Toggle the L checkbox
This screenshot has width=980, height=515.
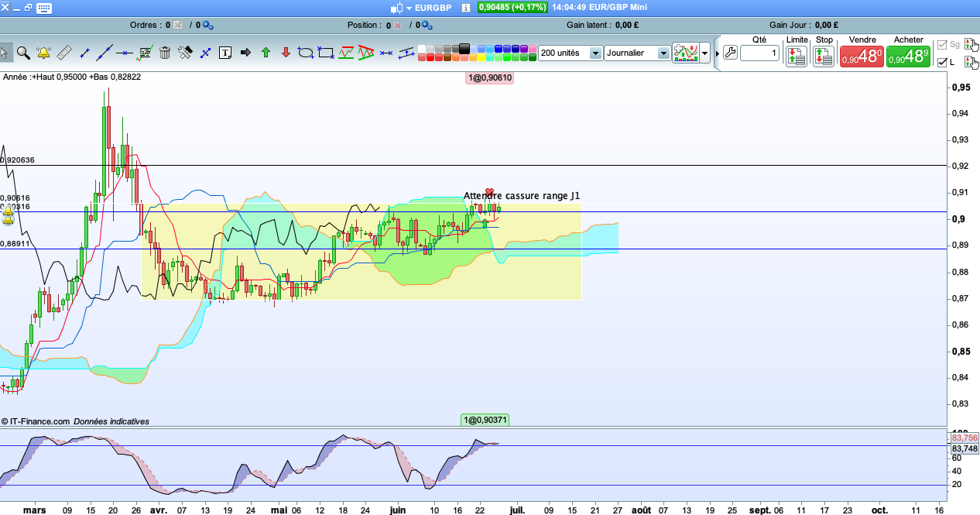pyautogui.click(x=942, y=63)
